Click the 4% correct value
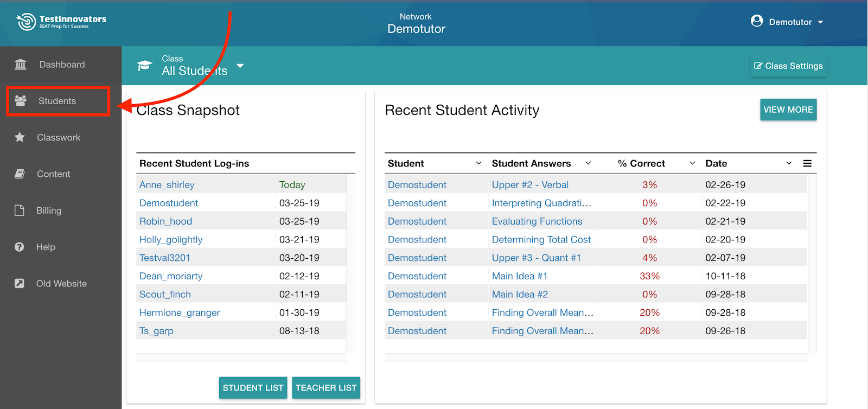 pos(649,258)
